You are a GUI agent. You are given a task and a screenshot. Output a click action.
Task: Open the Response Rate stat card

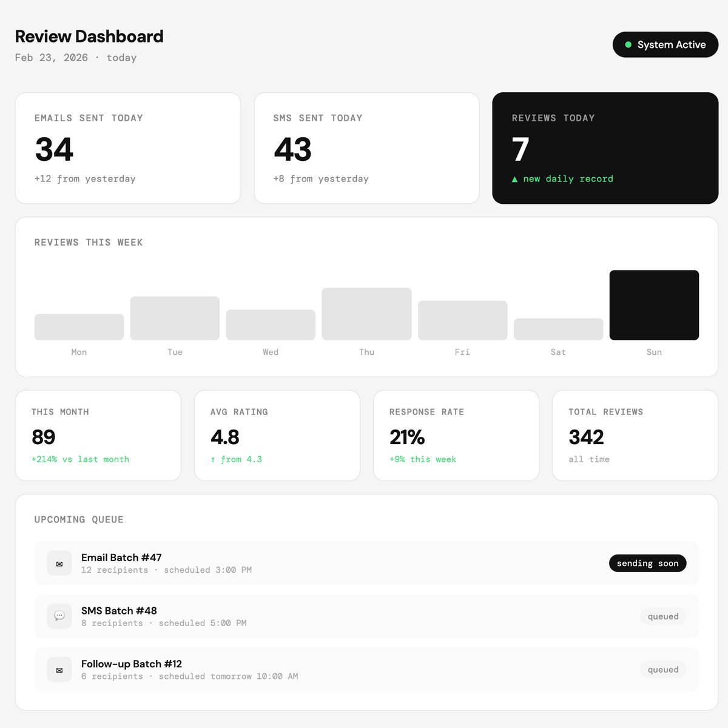coord(456,436)
